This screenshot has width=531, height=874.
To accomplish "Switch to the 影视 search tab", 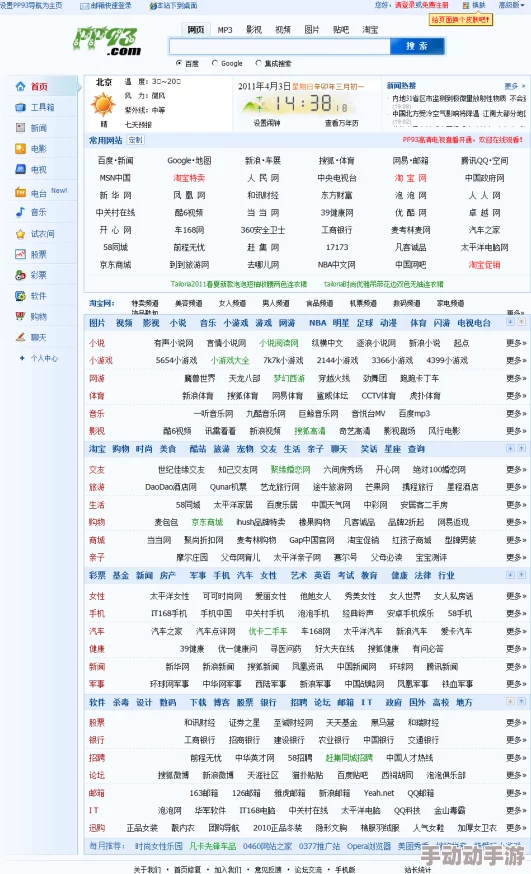I will pos(254,30).
